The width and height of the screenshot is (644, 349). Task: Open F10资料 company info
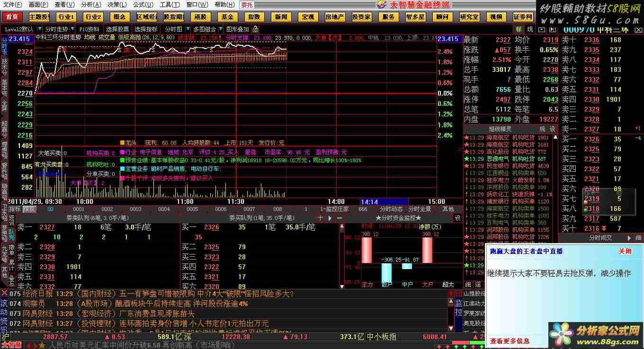point(89,29)
